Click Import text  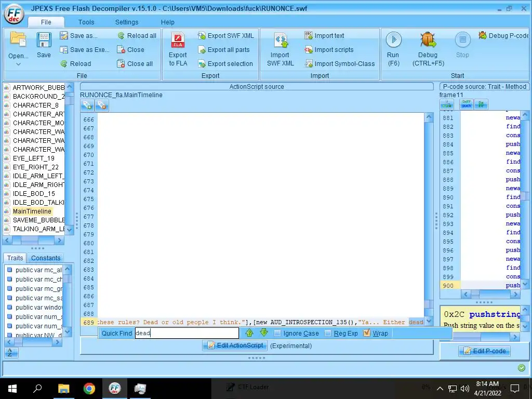pos(324,36)
